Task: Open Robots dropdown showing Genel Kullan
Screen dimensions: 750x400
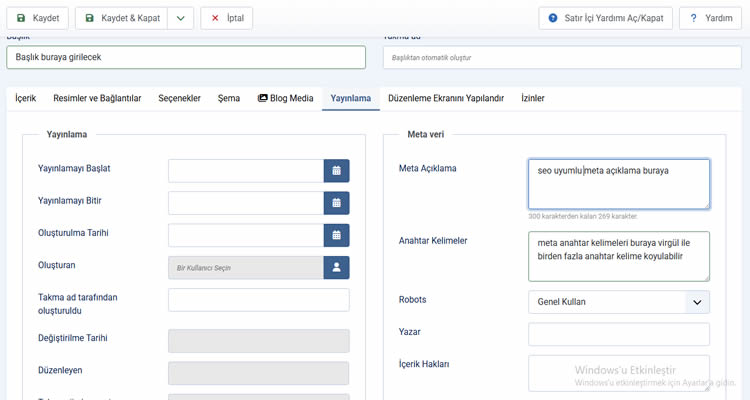Action: click(x=618, y=302)
